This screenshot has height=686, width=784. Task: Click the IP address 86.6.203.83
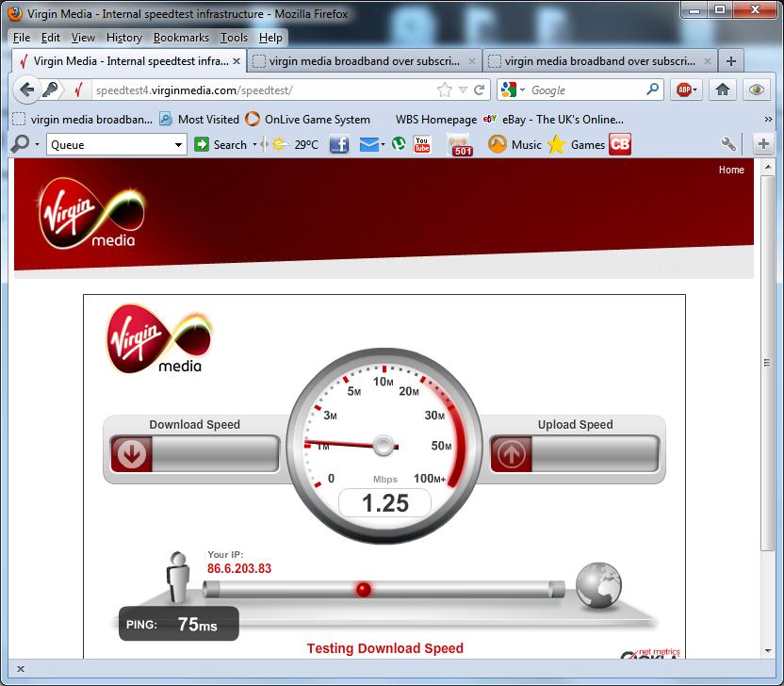[239, 568]
